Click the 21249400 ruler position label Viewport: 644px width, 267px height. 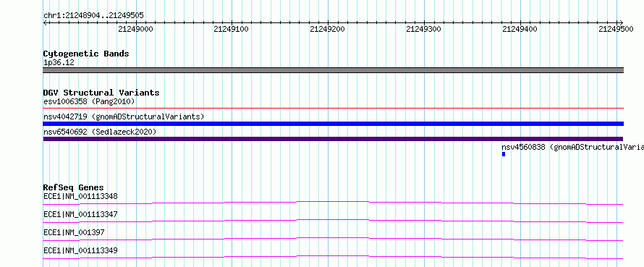tap(520, 29)
